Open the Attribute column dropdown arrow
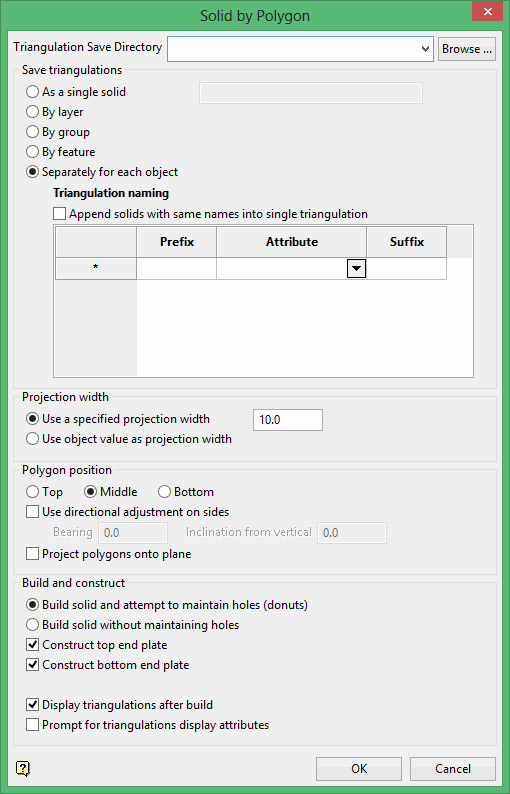The image size is (510, 794). coord(357,268)
